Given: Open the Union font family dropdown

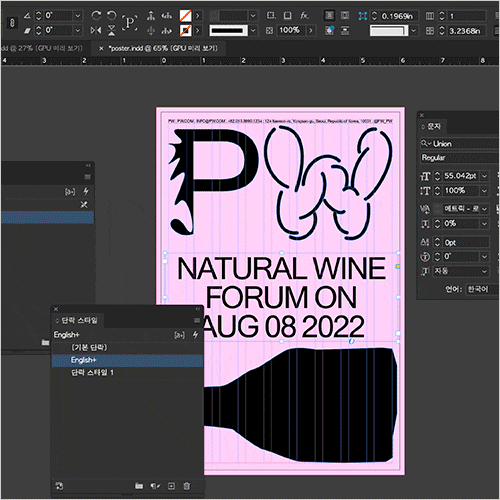Looking at the screenshot, I should point(460,144).
